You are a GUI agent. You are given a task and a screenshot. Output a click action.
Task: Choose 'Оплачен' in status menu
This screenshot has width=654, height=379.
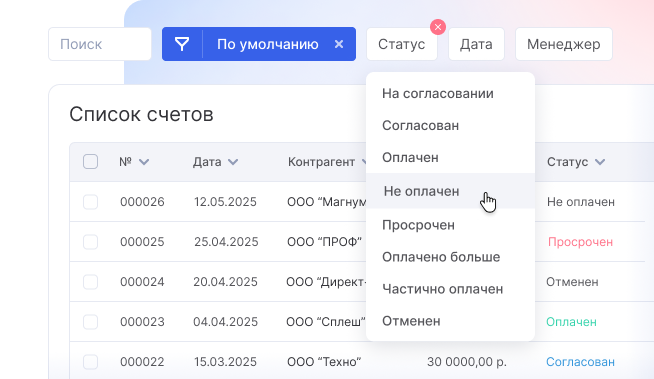coord(450,158)
